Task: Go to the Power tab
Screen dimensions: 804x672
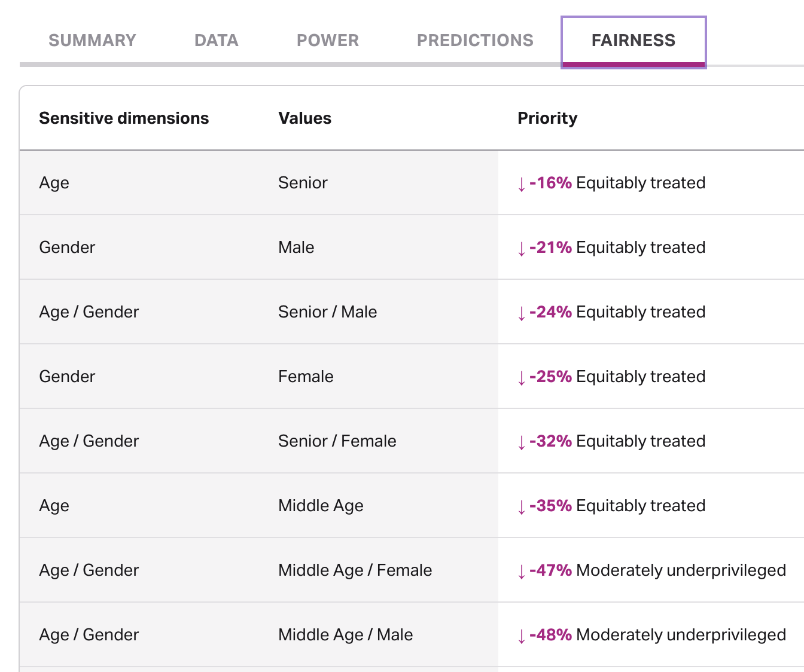Action: (x=328, y=41)
